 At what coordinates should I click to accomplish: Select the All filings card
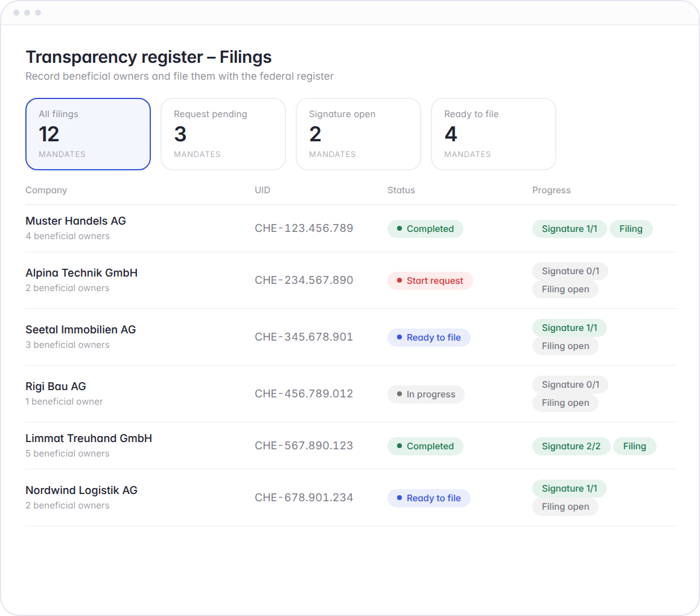88,134
